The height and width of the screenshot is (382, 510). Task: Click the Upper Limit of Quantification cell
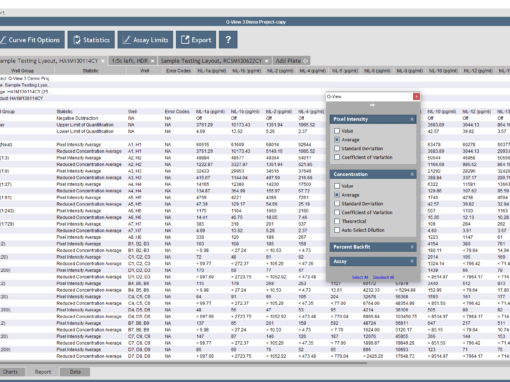(x=85, y=125)
